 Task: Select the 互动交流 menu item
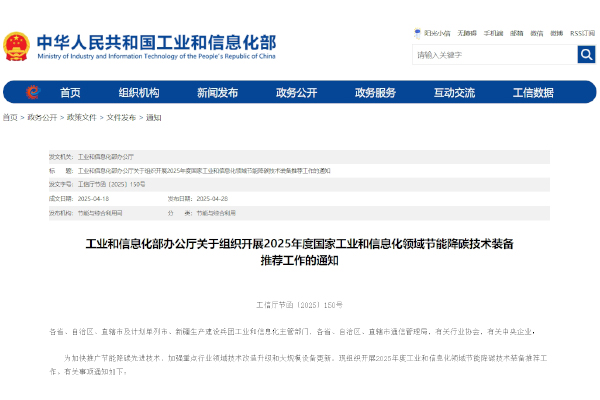tap(454, 92)
